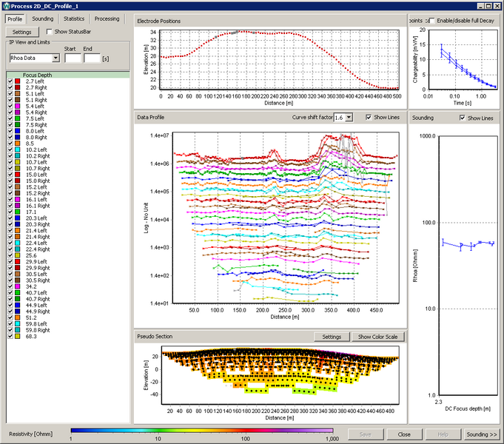Toggle Show Lines in Sounding panel

tap(463, 118)
